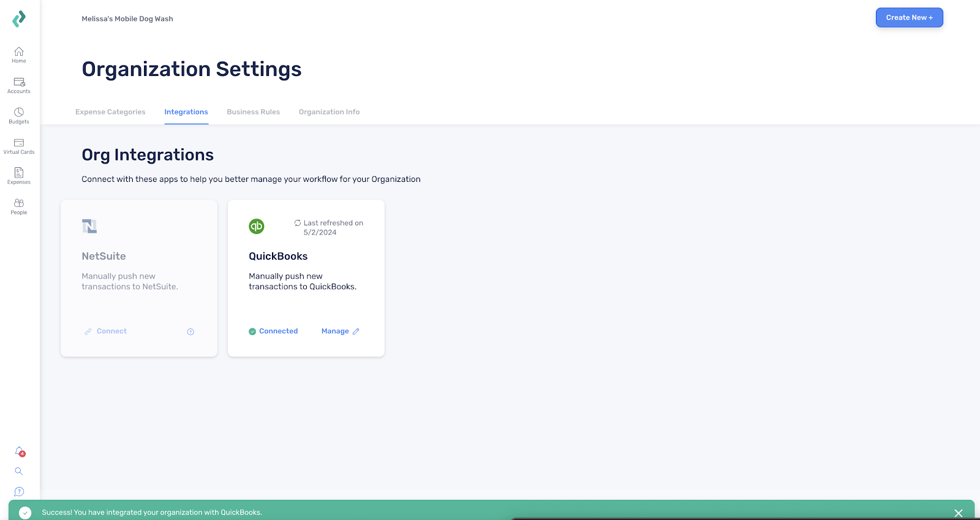Click the success message text in banner
Screen dimensions: 980x520
coord(152,513)
